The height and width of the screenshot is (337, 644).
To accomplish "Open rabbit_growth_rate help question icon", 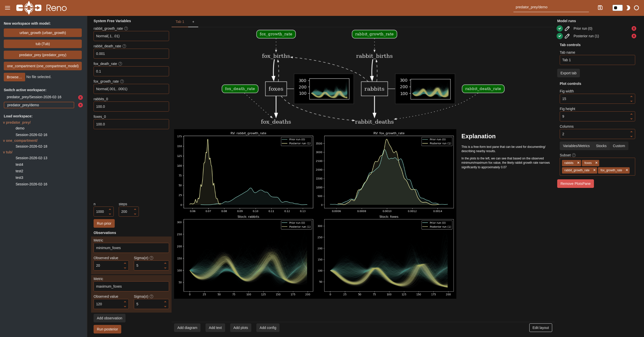I will pyautogui.click(x=126, y=28).
